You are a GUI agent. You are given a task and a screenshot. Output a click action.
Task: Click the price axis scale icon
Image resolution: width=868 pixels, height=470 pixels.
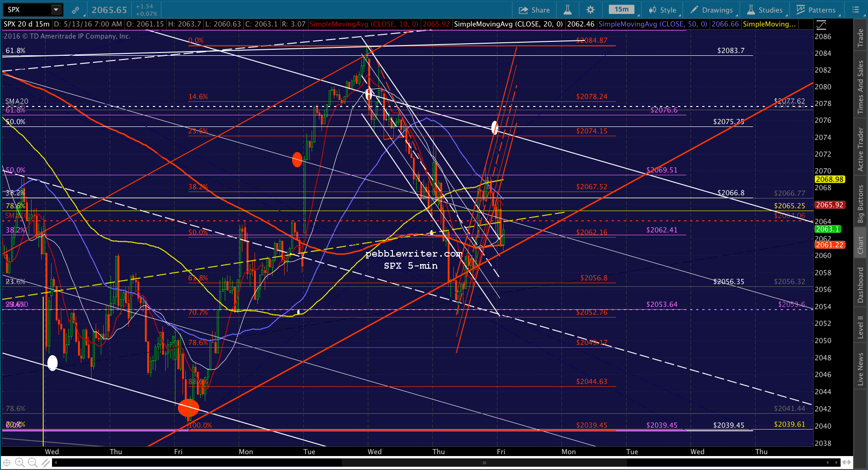(821, 25)
